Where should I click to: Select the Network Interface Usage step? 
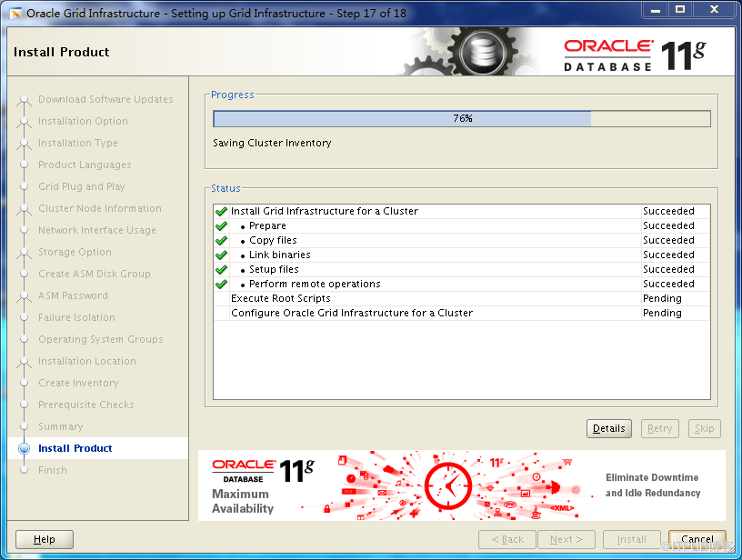coord(97,230)
